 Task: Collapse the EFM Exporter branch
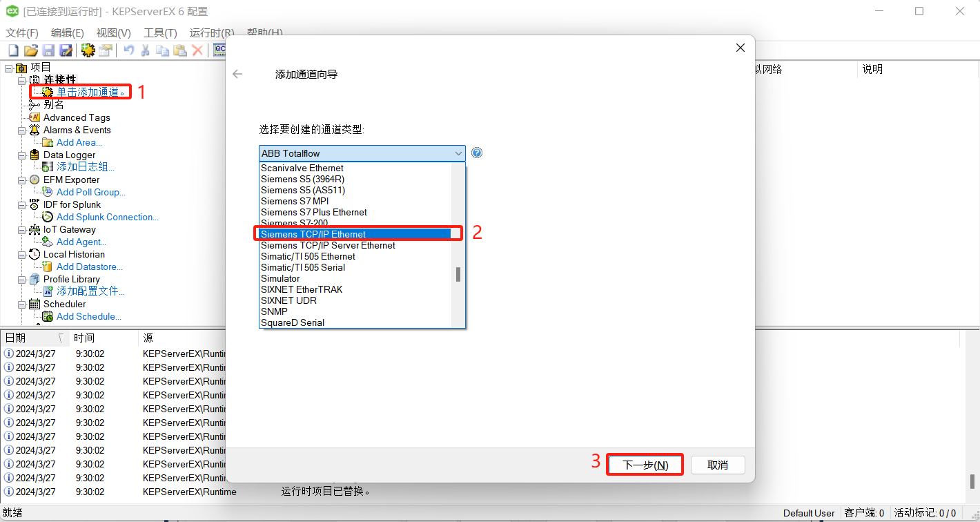tap(21, 180)
